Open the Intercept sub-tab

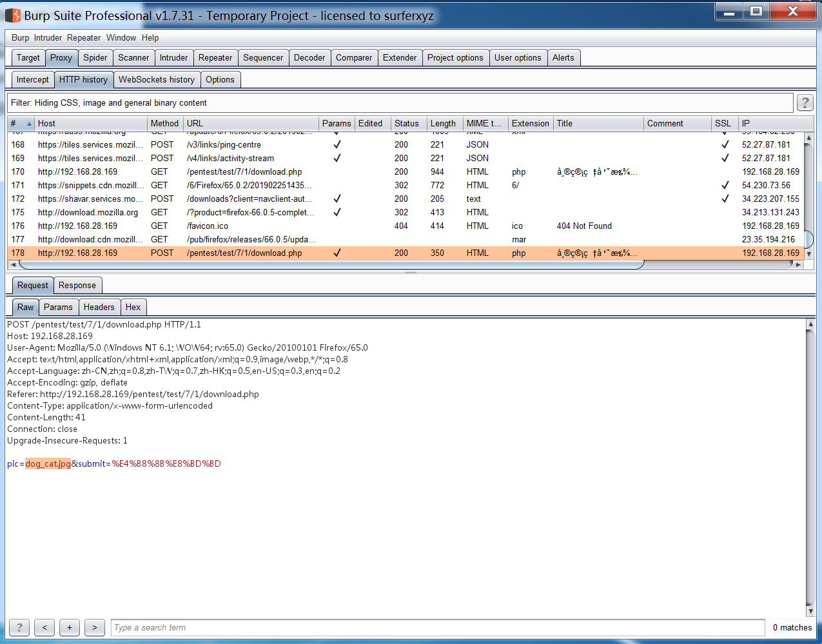coord(33,79)
